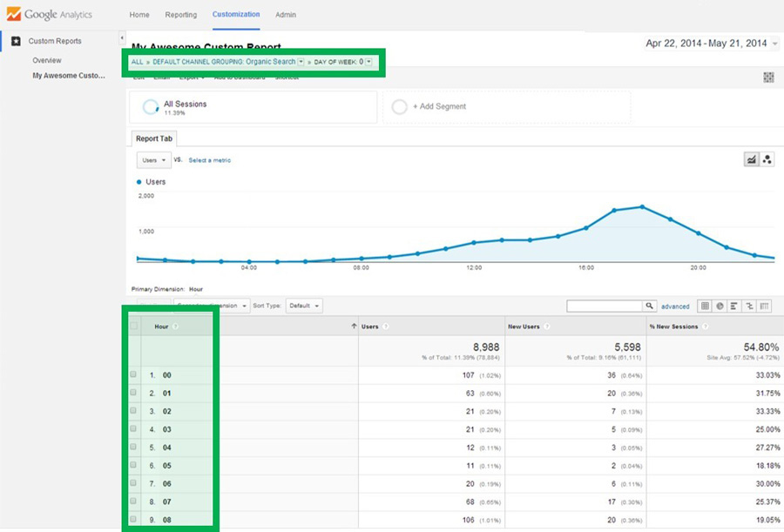Viewport: 784px width, 532px height.
Task: Select the performance bar view icon
Action: point(734,306)
